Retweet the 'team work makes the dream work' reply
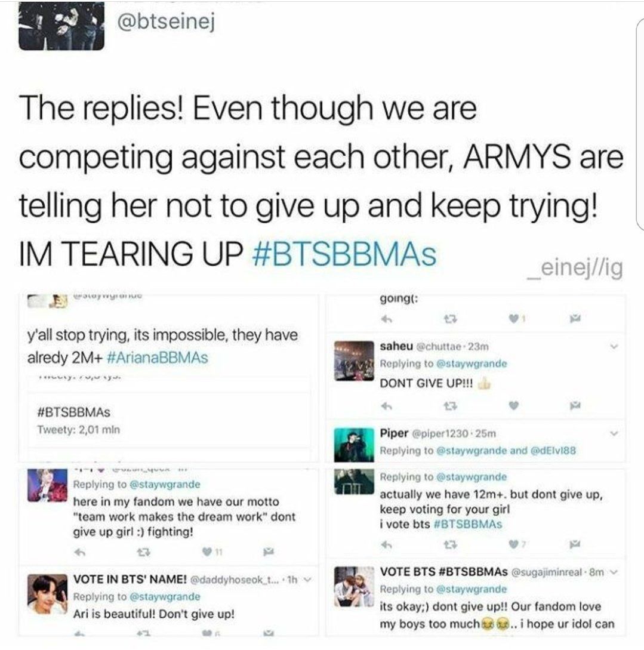644x650 pixels. (143, 552)
